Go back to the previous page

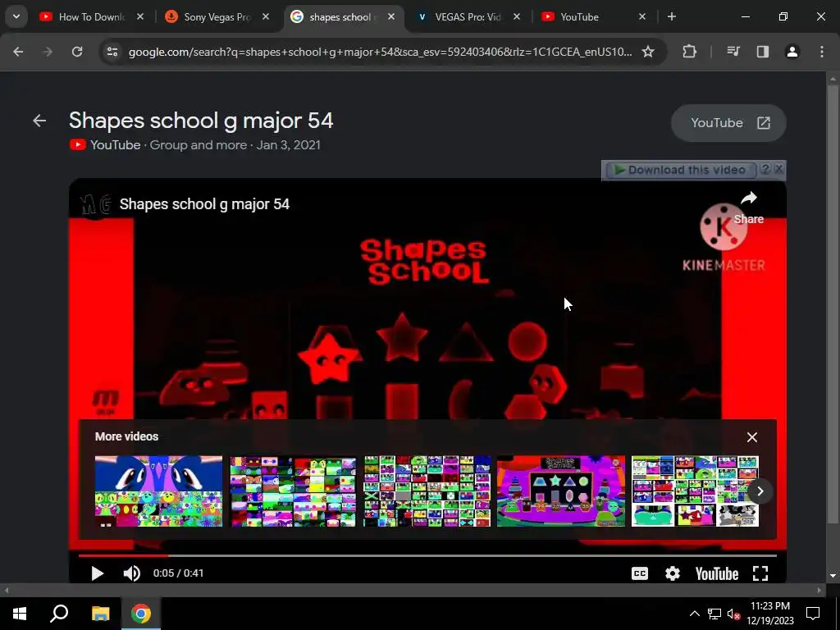18,52
